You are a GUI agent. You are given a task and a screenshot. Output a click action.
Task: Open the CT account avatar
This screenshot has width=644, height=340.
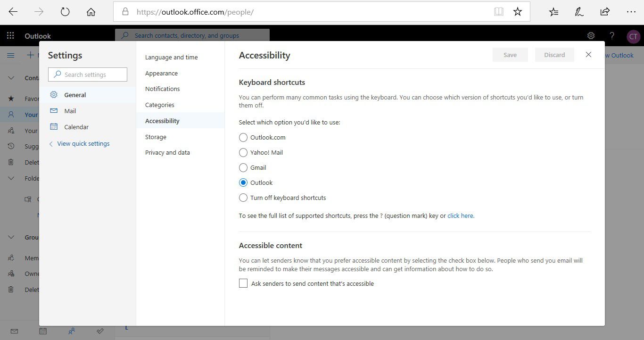point(633,36)
